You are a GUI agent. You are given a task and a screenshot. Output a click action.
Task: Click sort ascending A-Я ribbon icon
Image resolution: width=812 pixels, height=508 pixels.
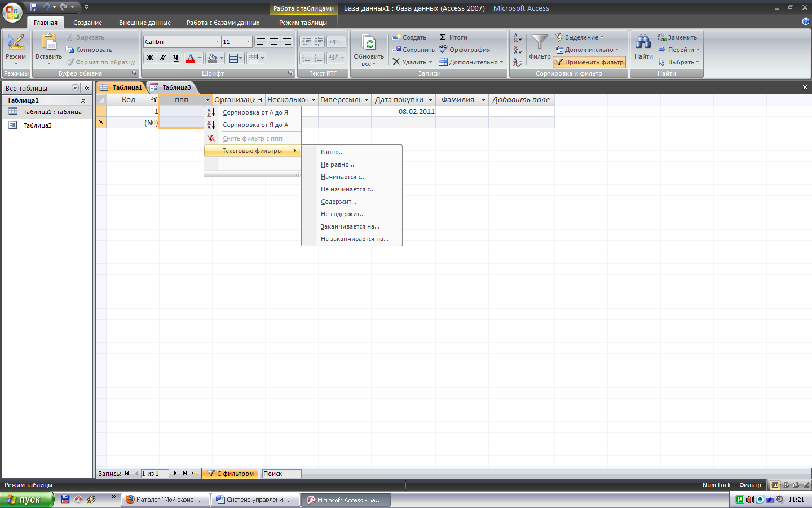518,37
